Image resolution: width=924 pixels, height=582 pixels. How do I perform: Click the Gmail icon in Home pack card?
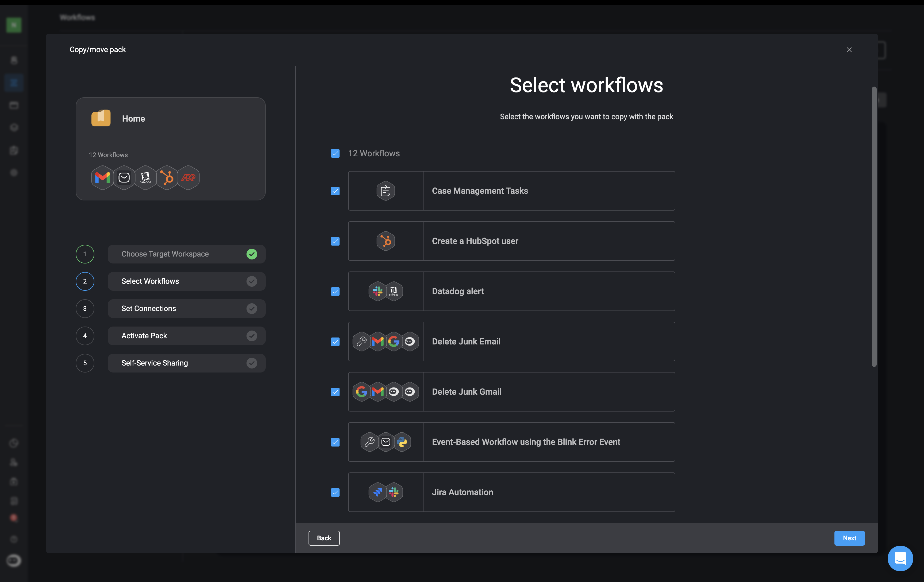tap(102, 177)
